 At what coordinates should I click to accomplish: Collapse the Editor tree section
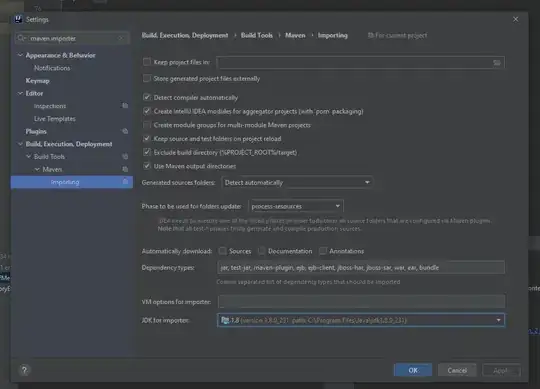20,93
